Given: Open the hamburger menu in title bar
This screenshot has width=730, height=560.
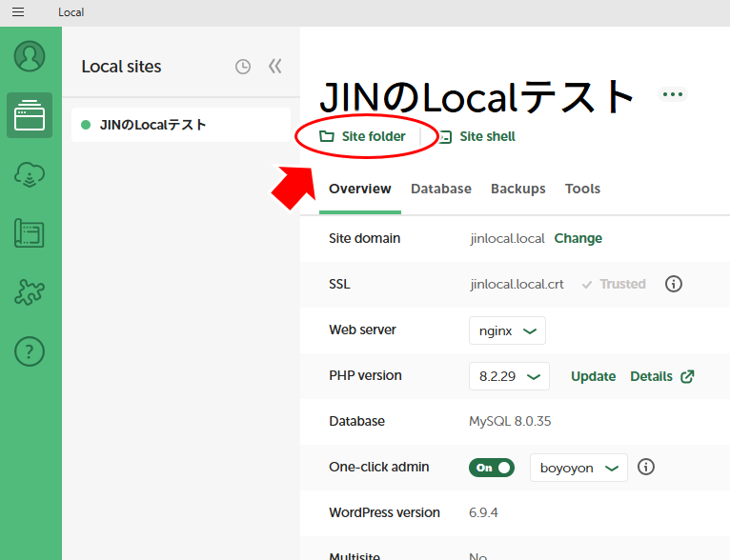Looking at the screenshot, I should (18, 12).
